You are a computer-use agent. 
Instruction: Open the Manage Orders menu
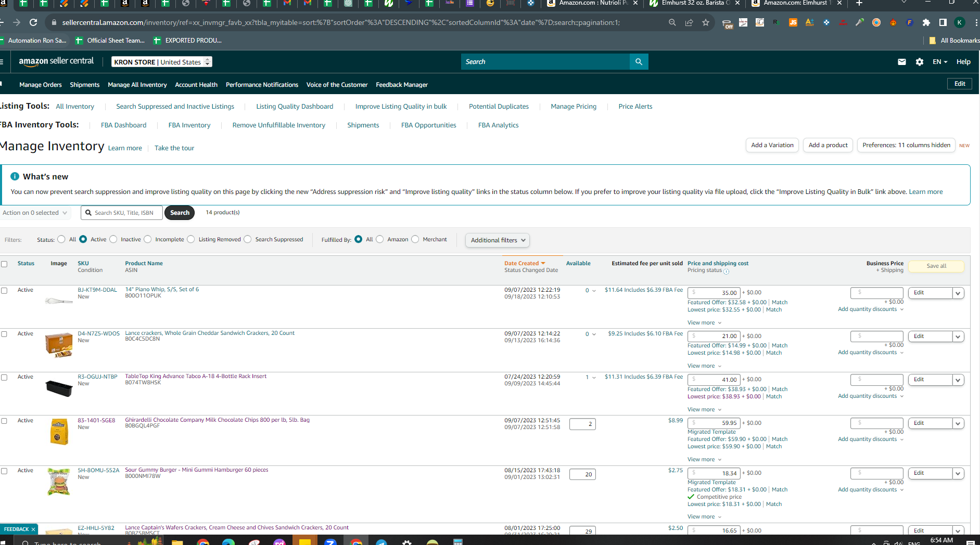click(x=41, y=85)
